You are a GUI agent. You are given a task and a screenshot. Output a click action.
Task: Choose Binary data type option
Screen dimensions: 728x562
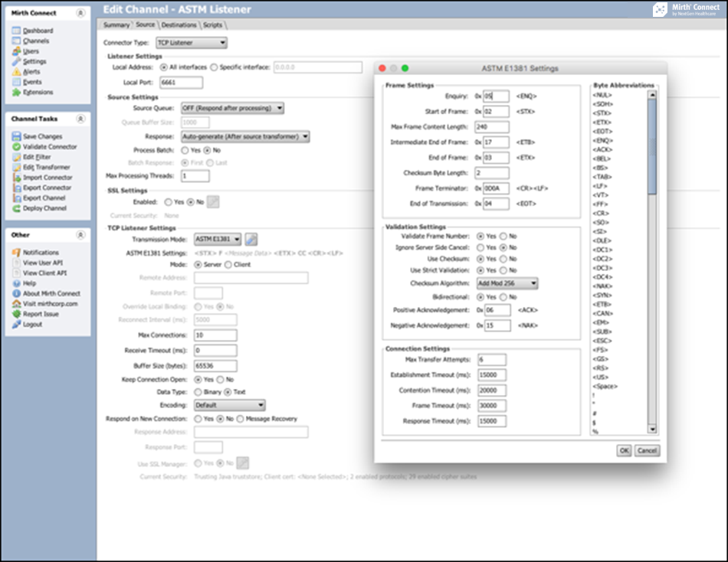point(198,392)
